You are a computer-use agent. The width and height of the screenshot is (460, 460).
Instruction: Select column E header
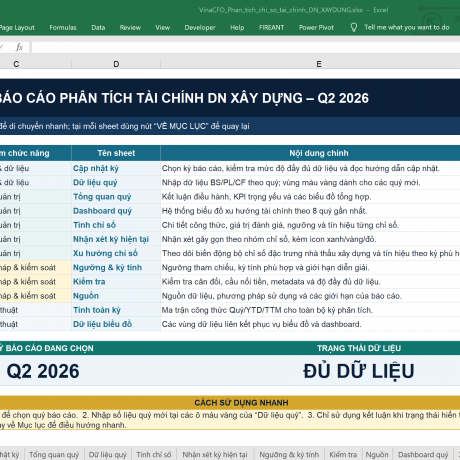click(x=319, y=64)
